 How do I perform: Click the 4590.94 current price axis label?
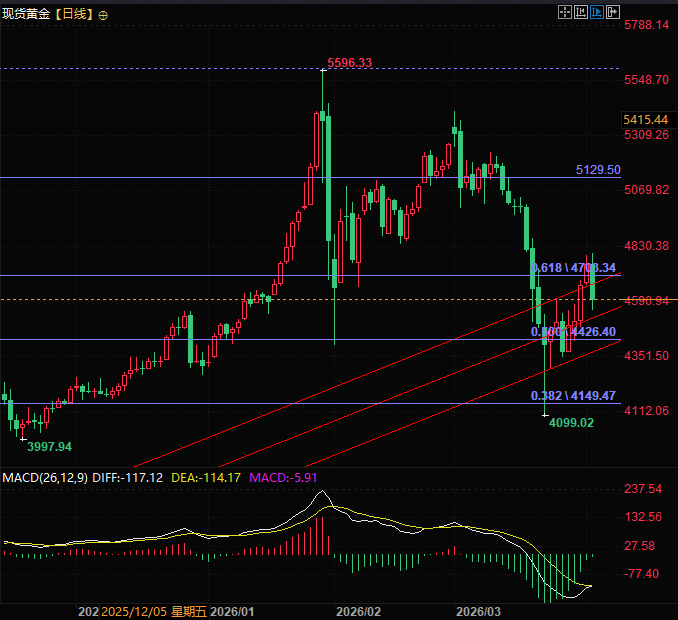[646, 300]
